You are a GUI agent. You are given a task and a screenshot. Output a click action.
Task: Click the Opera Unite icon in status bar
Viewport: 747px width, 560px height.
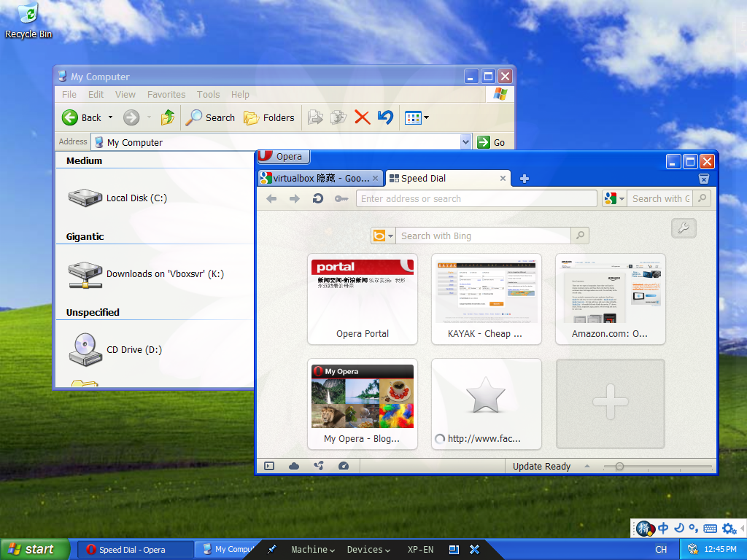[319, 466]
